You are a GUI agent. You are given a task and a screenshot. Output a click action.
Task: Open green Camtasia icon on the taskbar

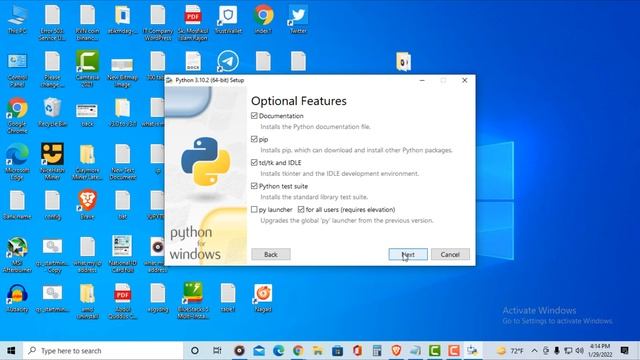coord(435,351)
